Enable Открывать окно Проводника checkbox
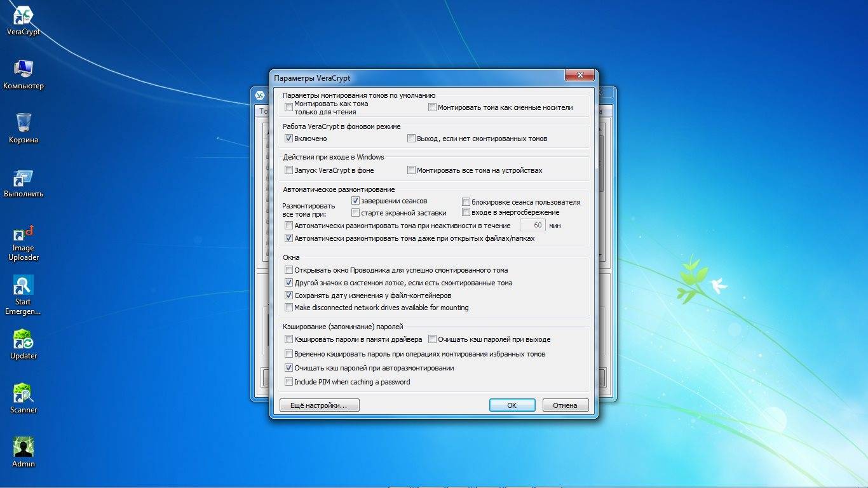Image resolution: width=868 pixels, height=488 pixels. (x=289, y=270)
